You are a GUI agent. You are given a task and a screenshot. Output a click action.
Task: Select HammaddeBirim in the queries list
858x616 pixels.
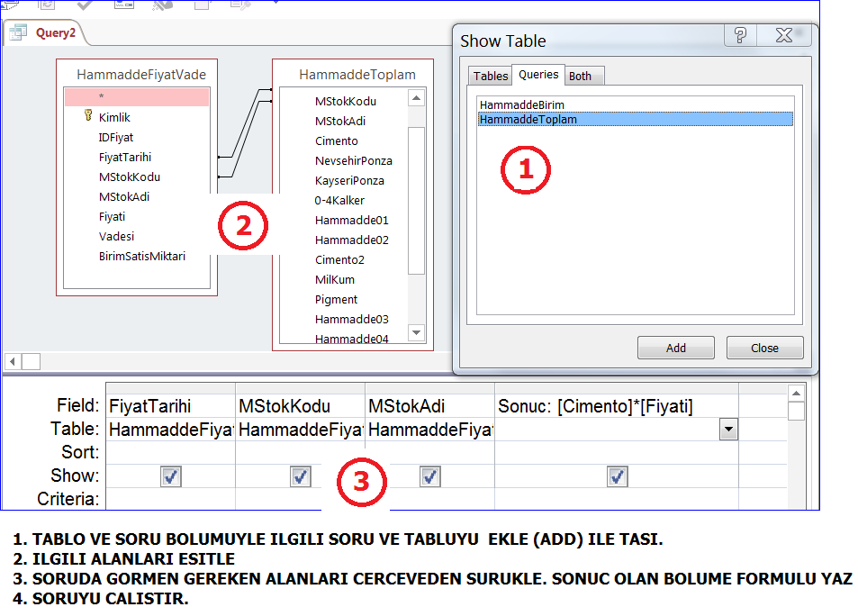click(522, 104)
